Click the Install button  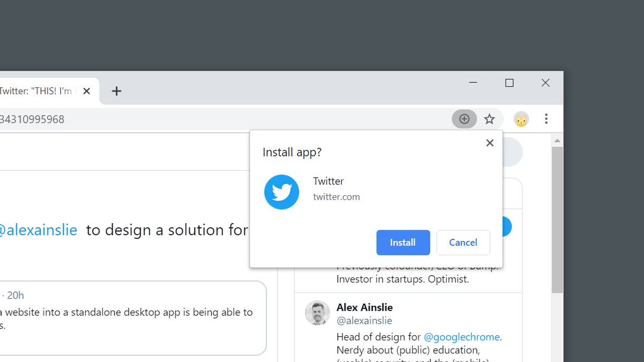(x=403, y=242)
